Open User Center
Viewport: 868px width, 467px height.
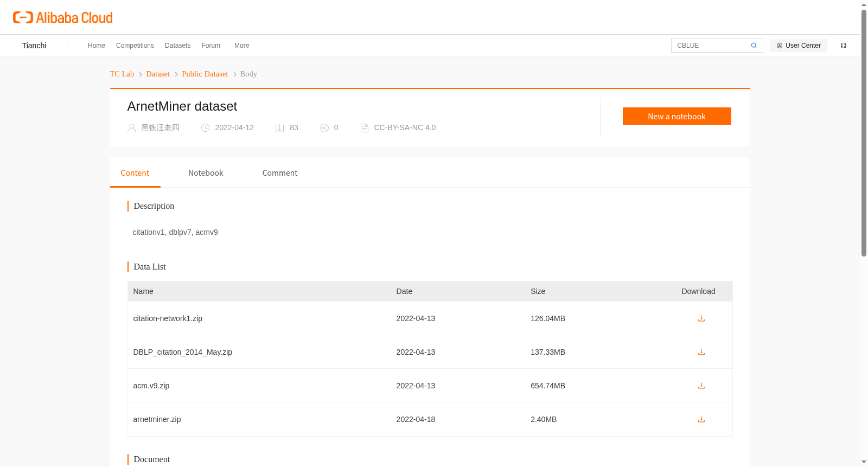pos(799,46)
